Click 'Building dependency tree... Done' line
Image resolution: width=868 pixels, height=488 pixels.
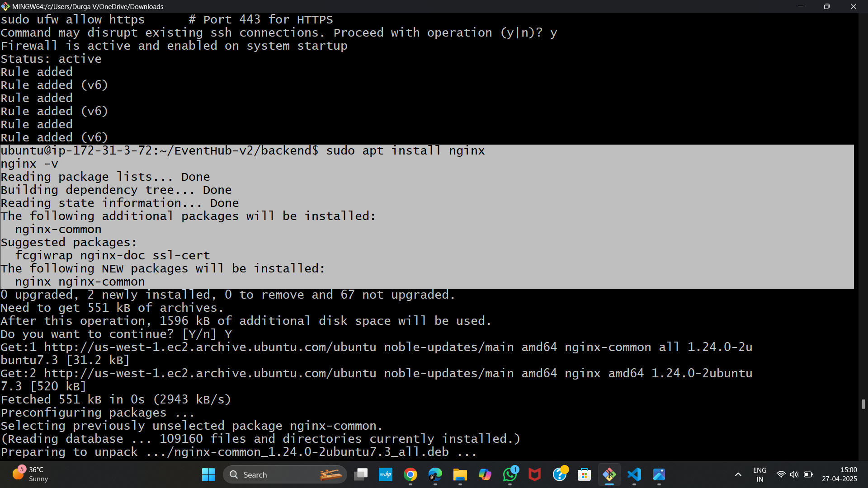pyautogui.click(x=116, y=190)
